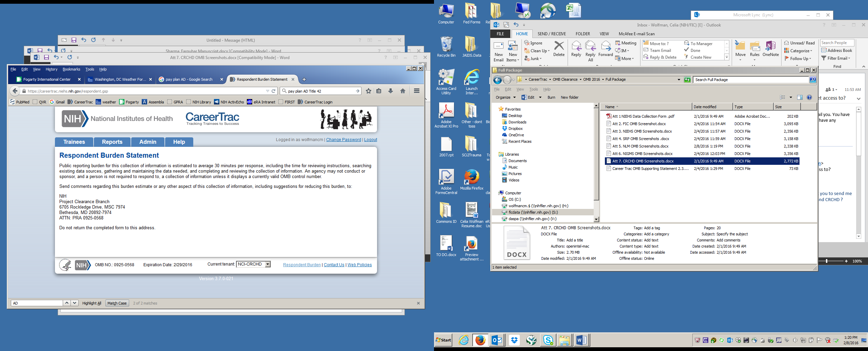Toggle Match Case in the find bar
This screenshot has height=351, width=868.
pyautogui.click(x=117, y=303)
